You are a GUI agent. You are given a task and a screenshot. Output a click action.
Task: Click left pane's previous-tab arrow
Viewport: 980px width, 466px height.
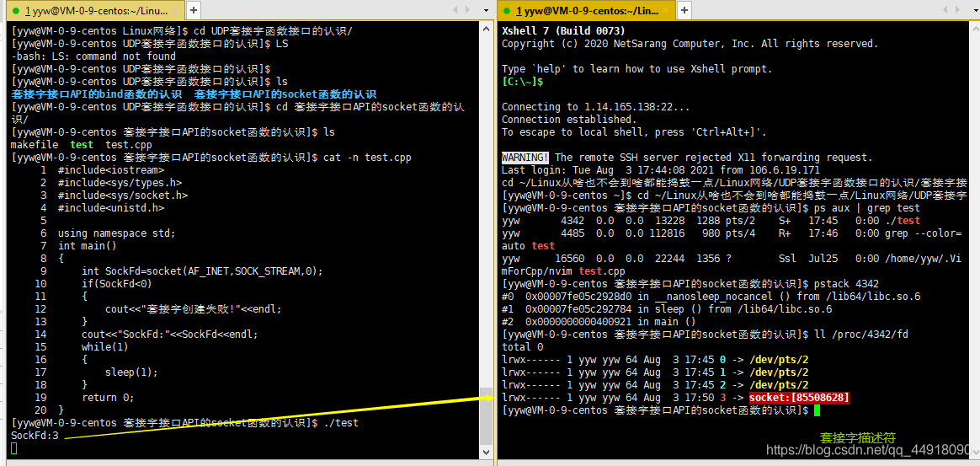[457, 10]
